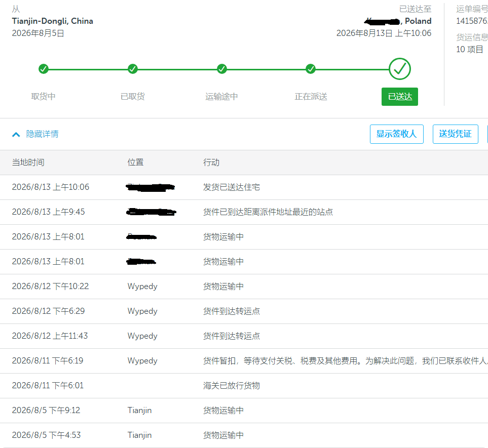Viewport: 488px width, 448px height.
Task: Click timestamp 2026/8/13 上午10:06 in table
Action: [x=51, y=187]
